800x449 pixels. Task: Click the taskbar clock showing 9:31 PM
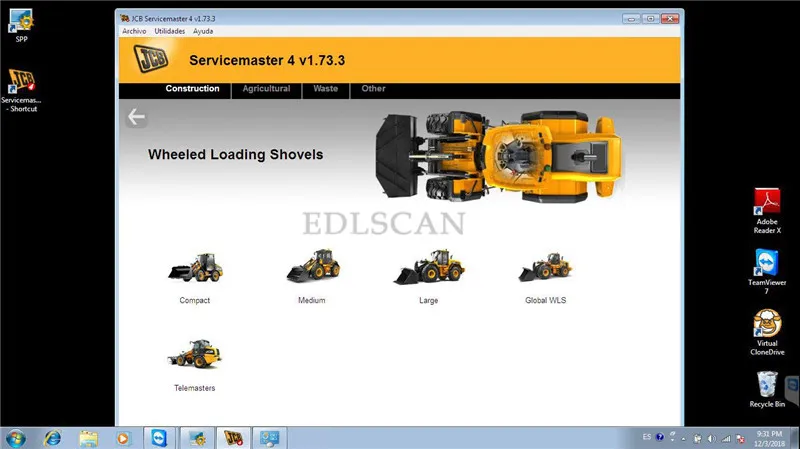[769, 439]
